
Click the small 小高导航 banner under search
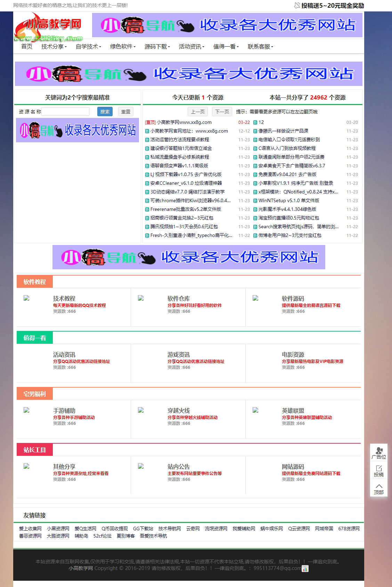tap(77, 130)
